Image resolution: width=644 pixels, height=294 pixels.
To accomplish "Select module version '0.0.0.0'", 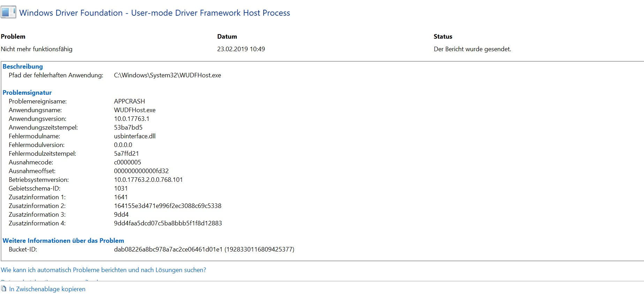I will [x=123, y=145].
